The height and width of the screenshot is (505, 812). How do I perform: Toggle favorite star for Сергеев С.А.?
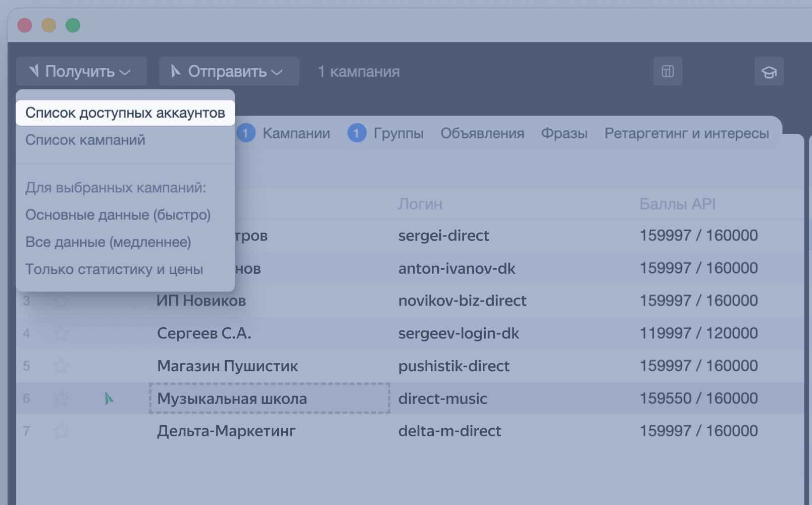[61, 333]
